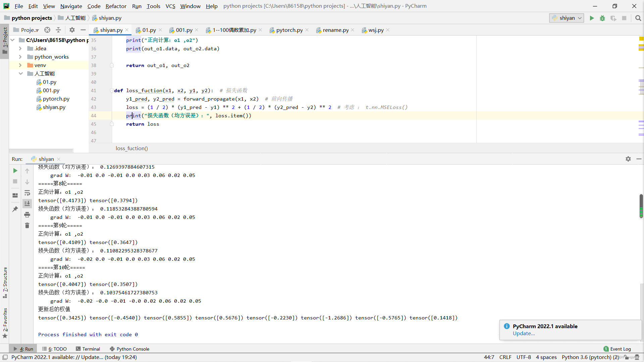Click the Rerun icon in Run panel
This screenshot has height=362, width=644.
point(15,171)
